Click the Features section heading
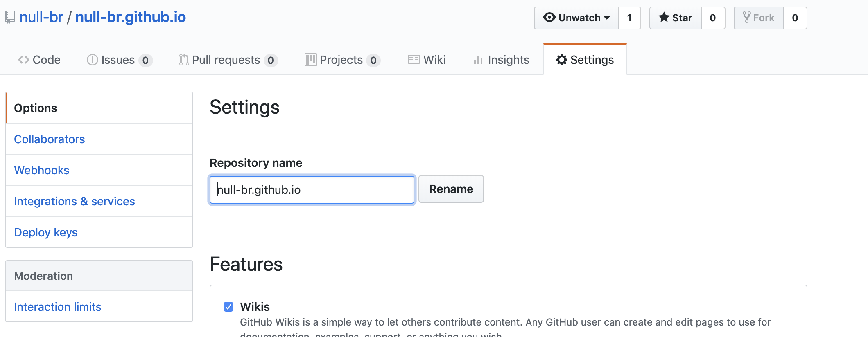868x337 pixels. tap(246, 264)
